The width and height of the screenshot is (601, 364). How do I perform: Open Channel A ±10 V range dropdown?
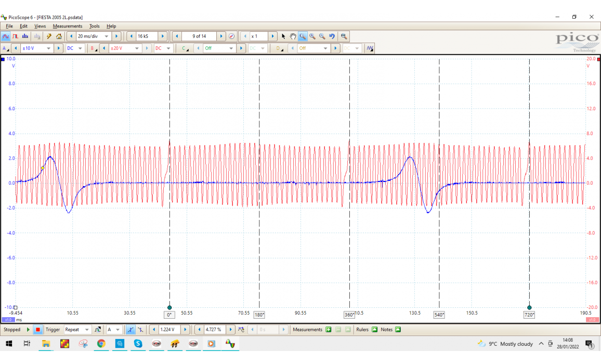click(x=49, y=48)
